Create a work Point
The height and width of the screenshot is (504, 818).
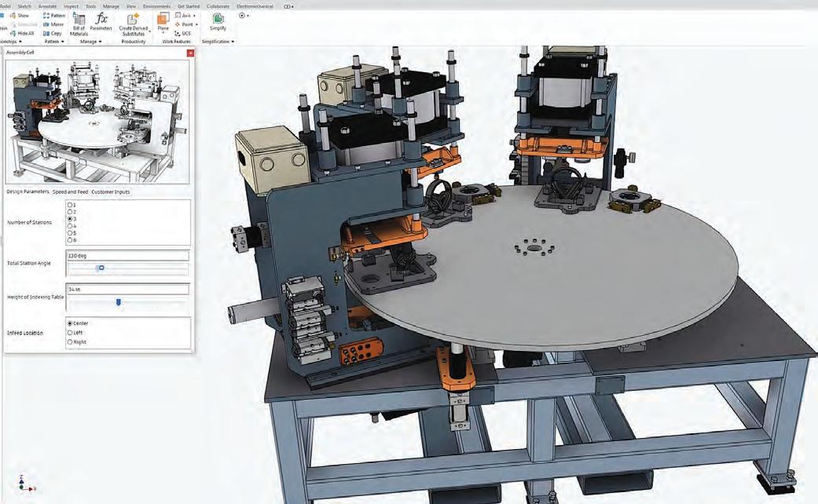(184, 24)
